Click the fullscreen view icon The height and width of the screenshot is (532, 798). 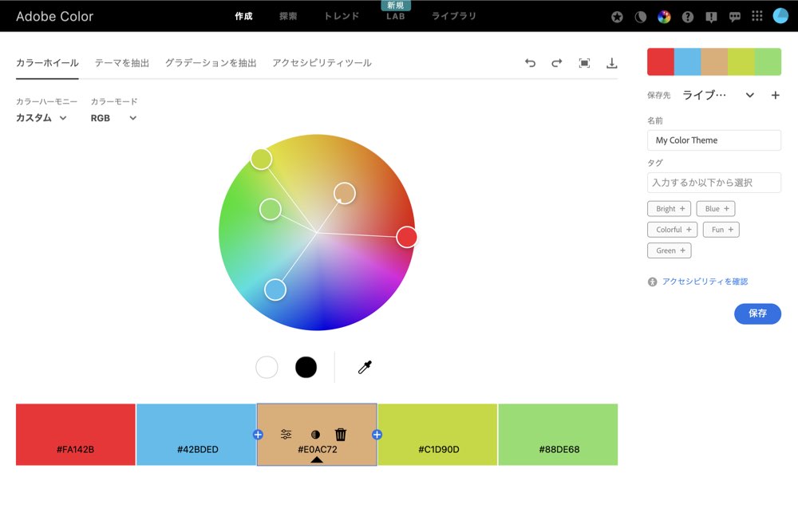click(x=584, y=63)
